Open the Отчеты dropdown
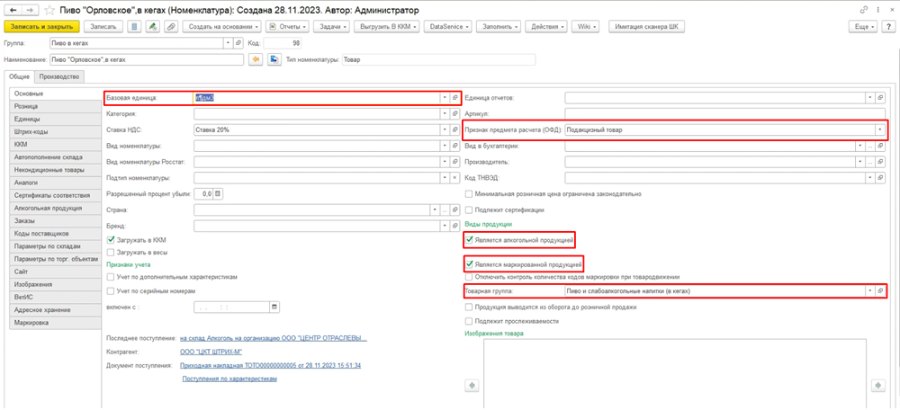This screenshot has height=410, width=900. (288, 26)
